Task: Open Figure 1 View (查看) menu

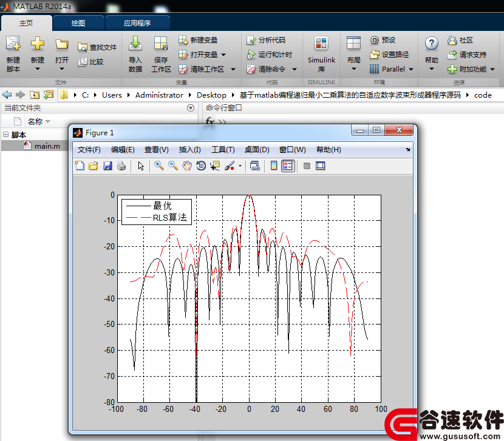Action: pyautogui.click(x=156, y=150)
